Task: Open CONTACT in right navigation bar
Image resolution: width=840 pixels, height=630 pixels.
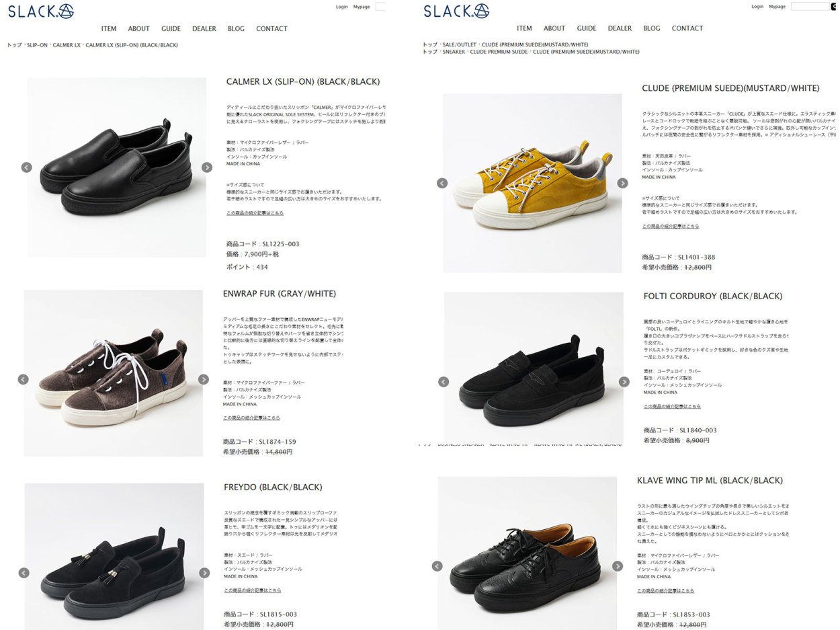Action: coord(687,28)
